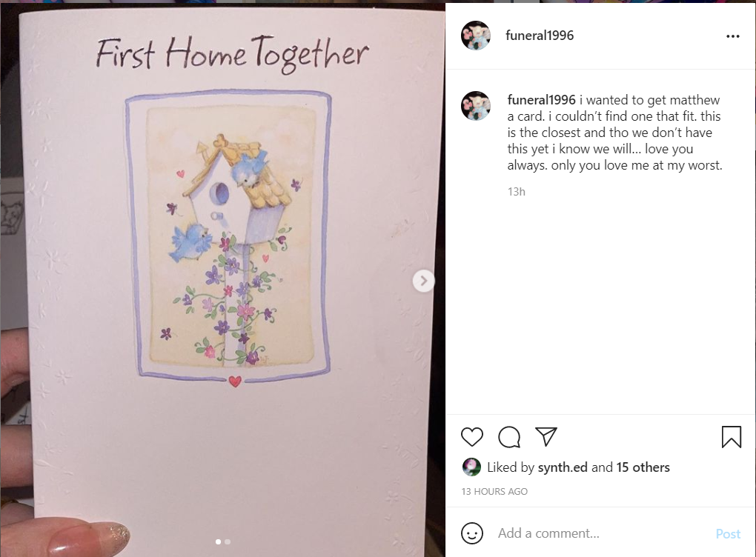View the 15 others who liked
756x557 pixels.
point(643,467)
